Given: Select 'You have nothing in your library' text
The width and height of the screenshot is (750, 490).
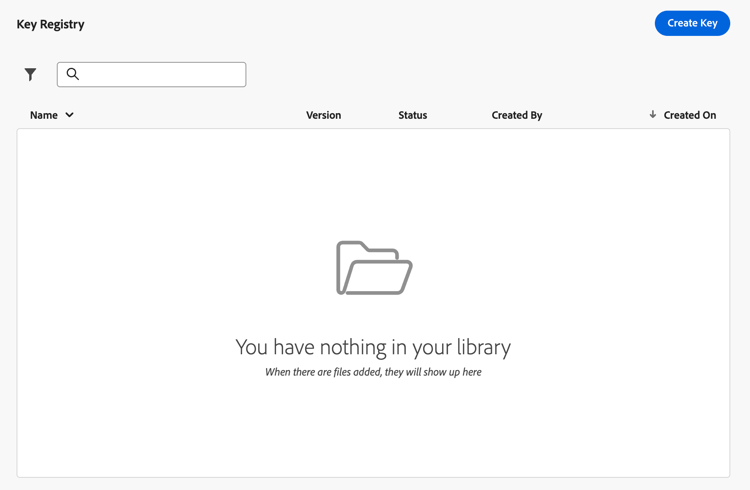Looking at the screenshot, I should coord(373,347).
